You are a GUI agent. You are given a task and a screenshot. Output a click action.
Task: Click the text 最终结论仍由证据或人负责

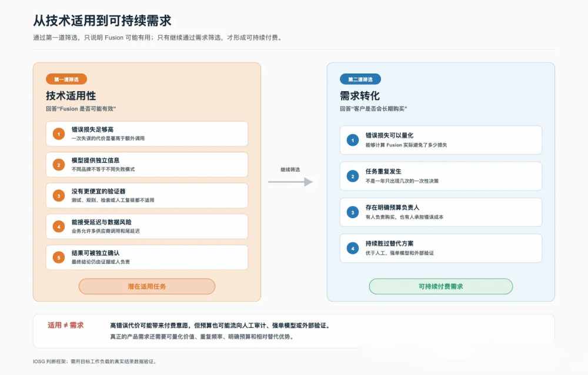click(101, 262)
